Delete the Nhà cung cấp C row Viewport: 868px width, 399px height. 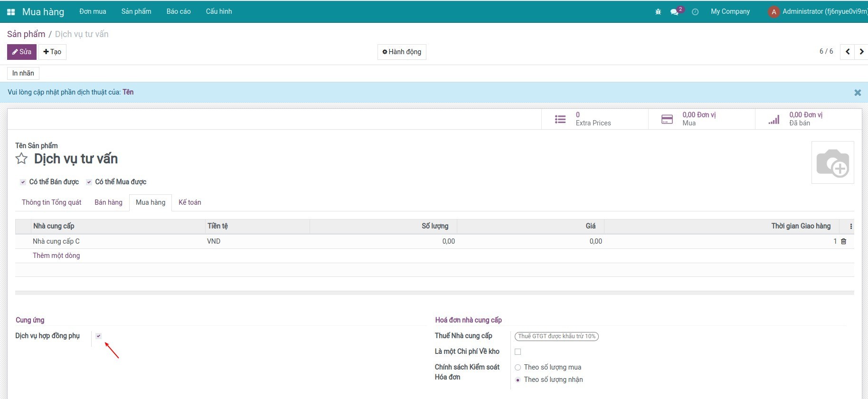(x=844, y=241)
